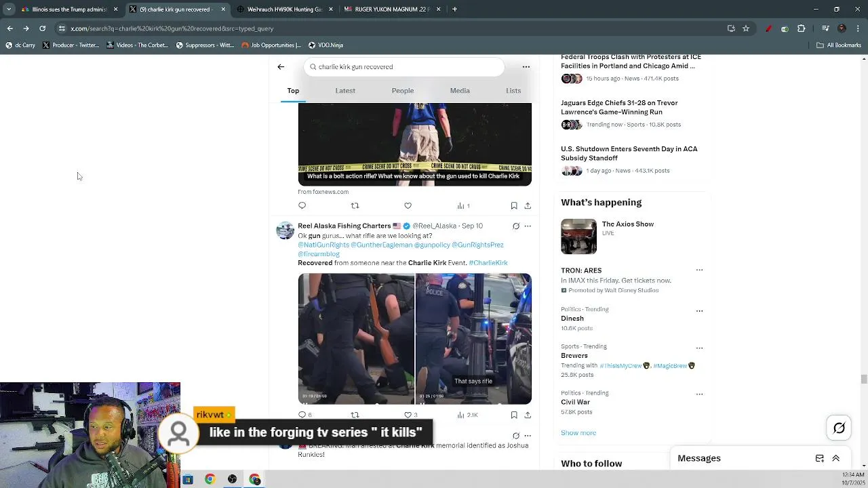868x488 pixels.
Task: Open Dinesh trending topic
Action: point(572,319)
